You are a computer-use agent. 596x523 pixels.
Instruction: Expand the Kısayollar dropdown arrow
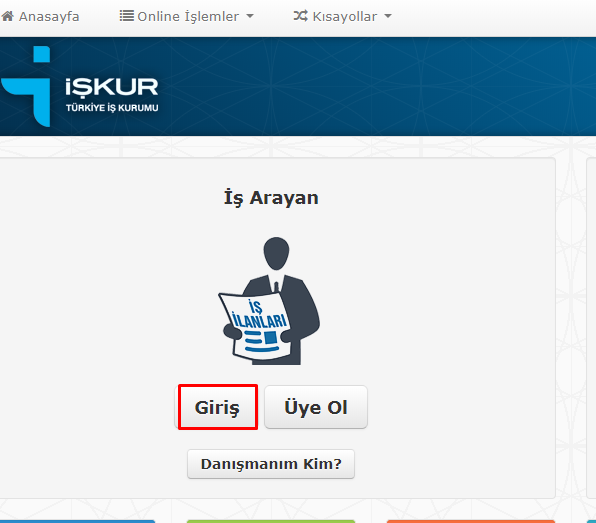pos(388,16)
